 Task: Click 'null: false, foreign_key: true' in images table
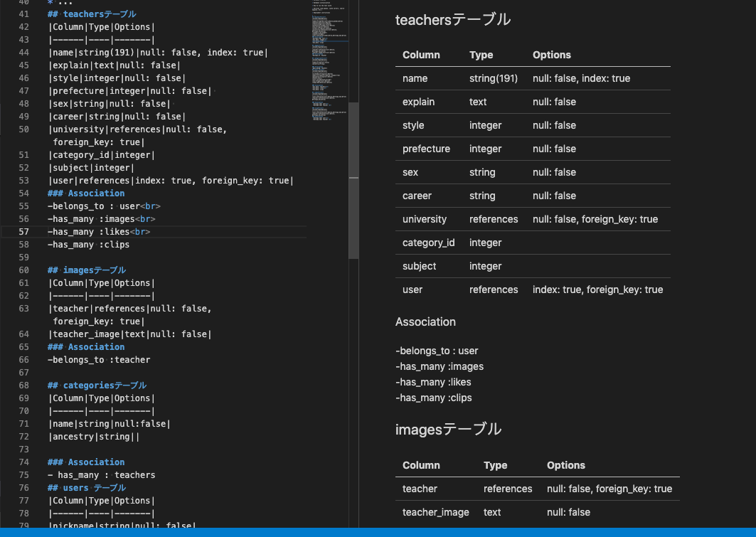click(x=609, y=489)
